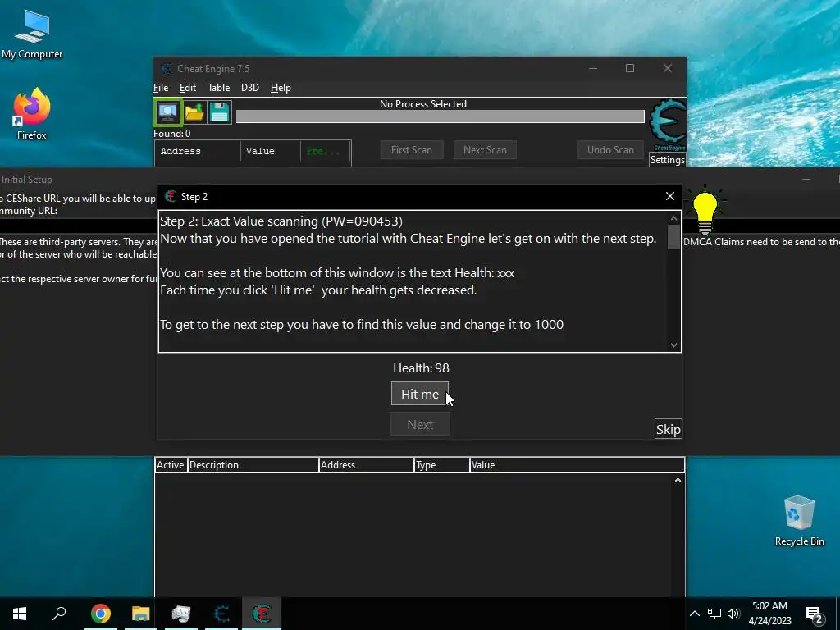Click the tutorial text scroll down arrow
840x630 pixels.
click(x=674, y=345)
